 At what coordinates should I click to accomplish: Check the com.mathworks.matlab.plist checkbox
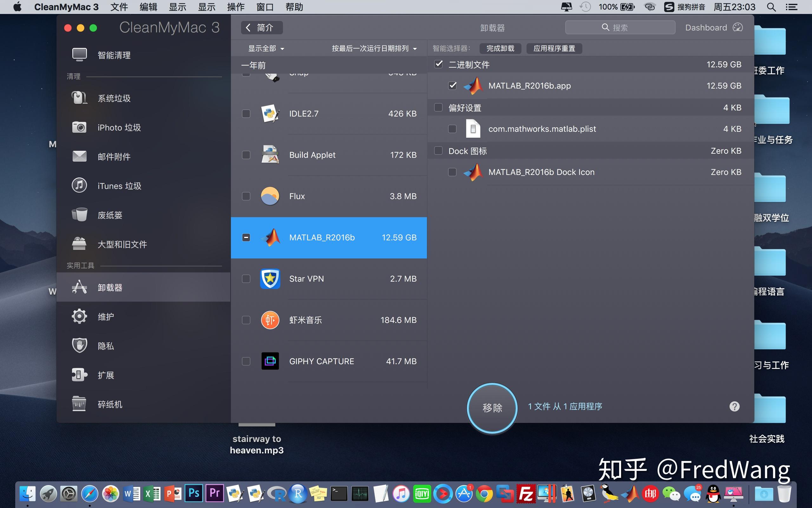point(452,129)
